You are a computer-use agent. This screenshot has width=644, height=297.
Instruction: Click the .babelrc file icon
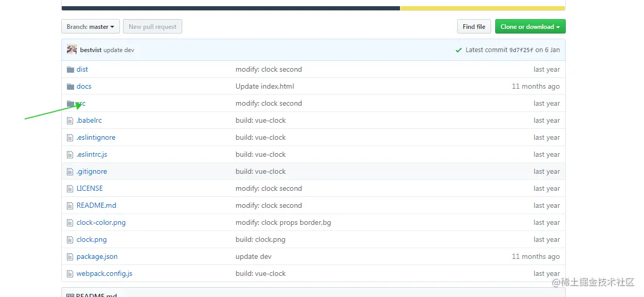coord(71,121)
